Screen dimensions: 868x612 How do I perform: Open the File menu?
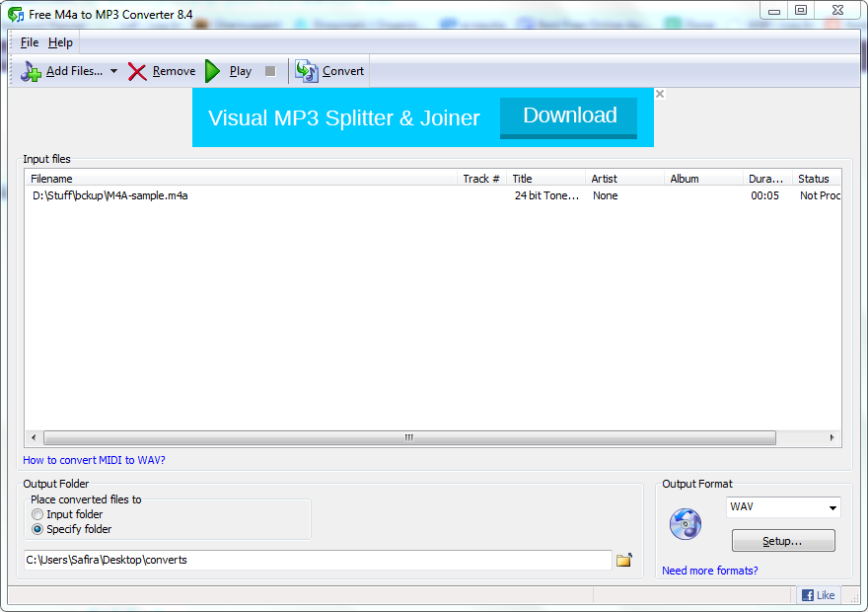coord(30,42)
